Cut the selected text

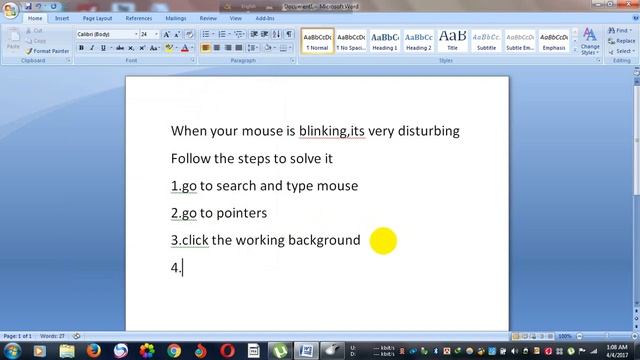[x=35, y=31]
